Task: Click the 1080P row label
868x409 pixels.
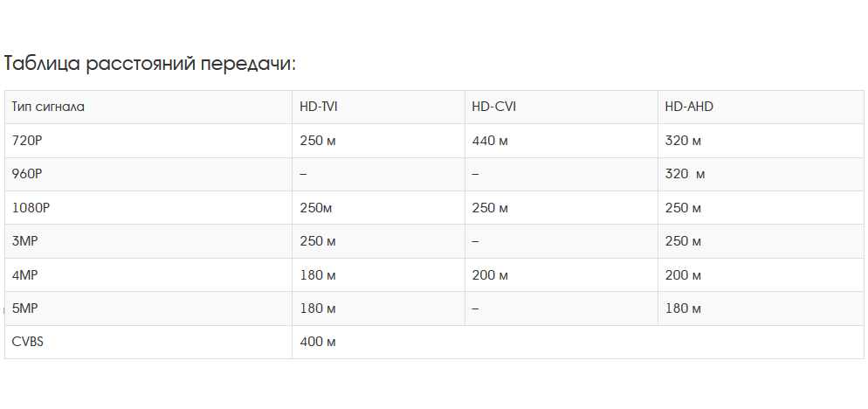Action: pos(30,208)
